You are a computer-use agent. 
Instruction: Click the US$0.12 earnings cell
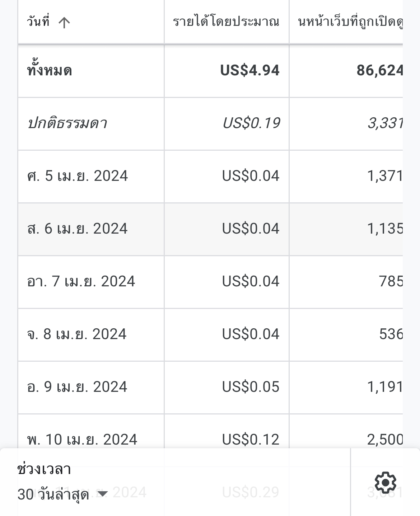tap(251, 440)
